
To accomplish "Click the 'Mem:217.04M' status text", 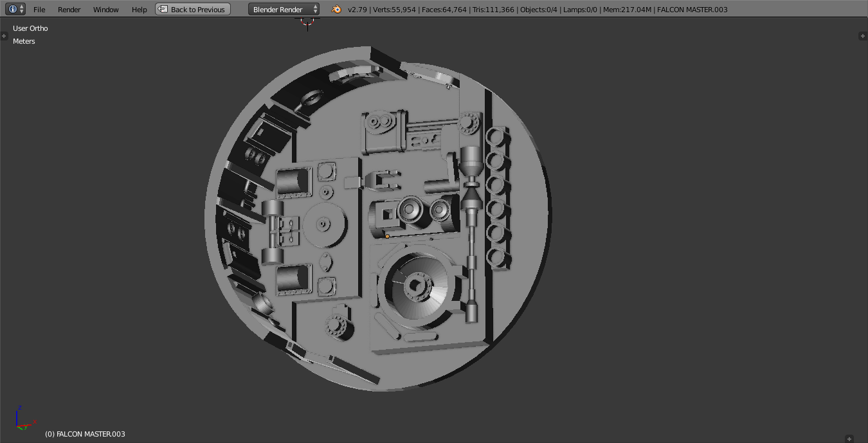I will click(x=626, y=10).
